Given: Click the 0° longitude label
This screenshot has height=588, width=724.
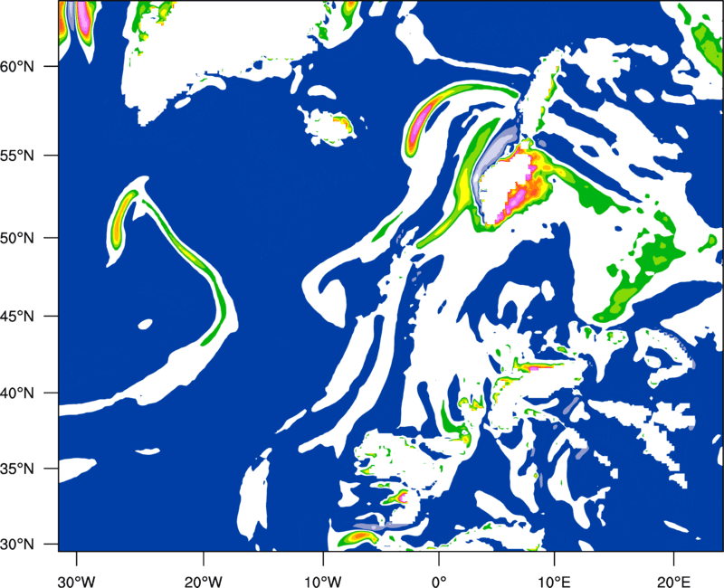Looking at the screenshot, I should tap(439, 581).
